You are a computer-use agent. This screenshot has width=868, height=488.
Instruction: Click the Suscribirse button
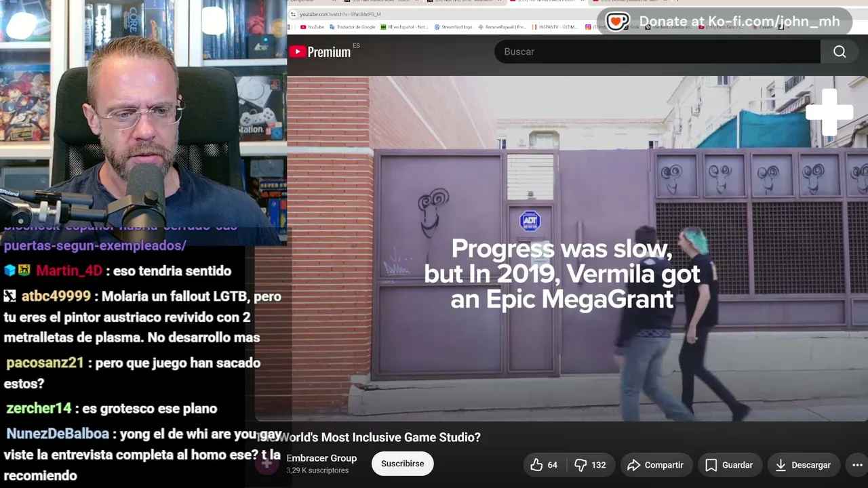(x=402, y=464)
